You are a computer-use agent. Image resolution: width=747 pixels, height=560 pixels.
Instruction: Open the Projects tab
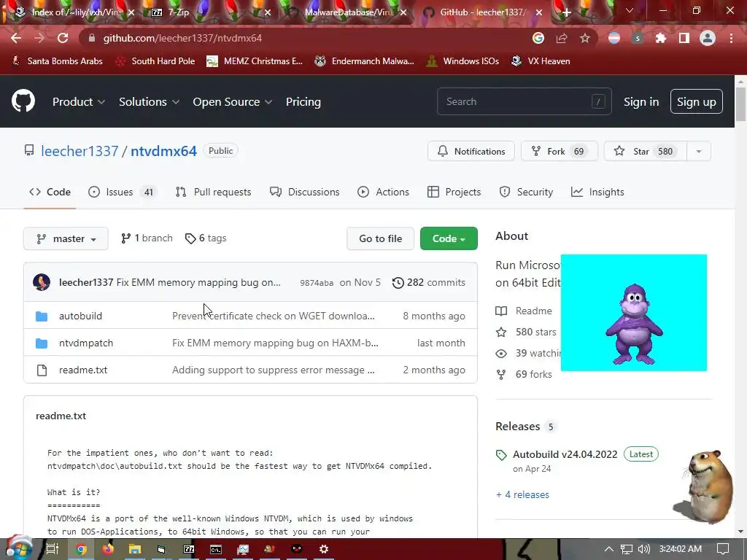point(454,192)
